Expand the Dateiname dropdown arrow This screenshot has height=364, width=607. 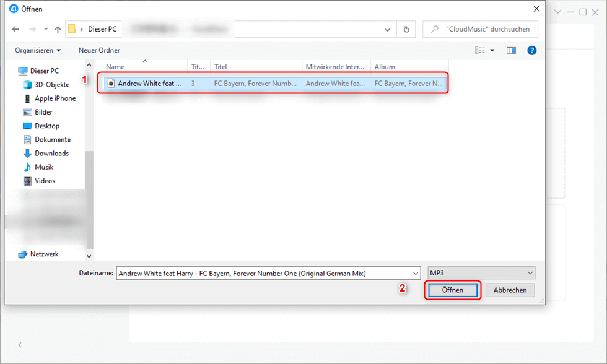[x=416, y=274]
